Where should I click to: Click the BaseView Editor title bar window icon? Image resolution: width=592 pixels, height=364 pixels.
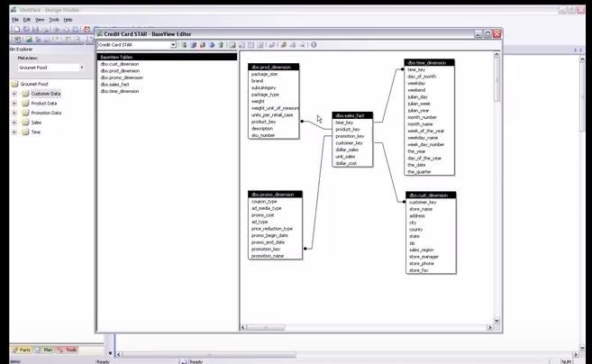[x=100, y=33]
